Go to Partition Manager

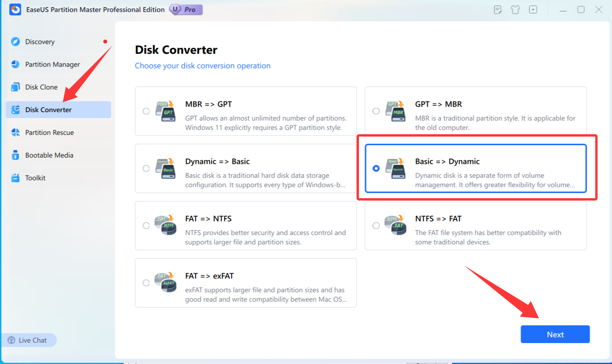tap(58, 64)
